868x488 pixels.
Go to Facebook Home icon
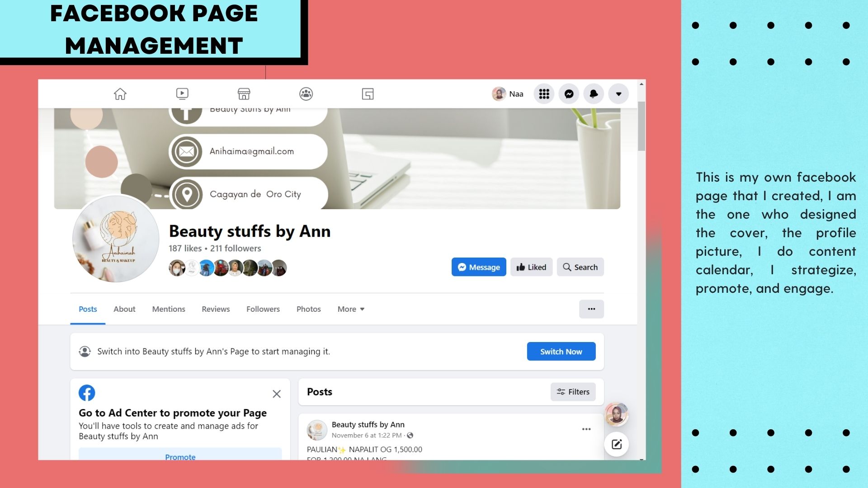(120, 94)
